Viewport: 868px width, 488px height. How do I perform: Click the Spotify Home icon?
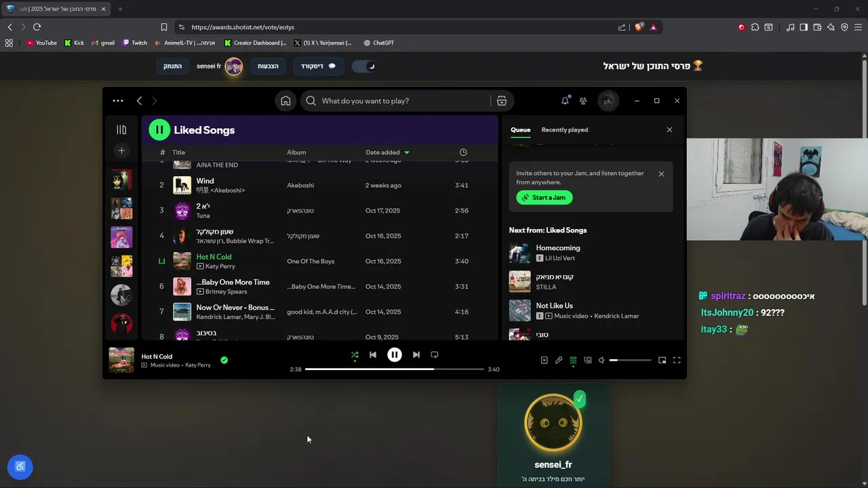coord(285,101)
